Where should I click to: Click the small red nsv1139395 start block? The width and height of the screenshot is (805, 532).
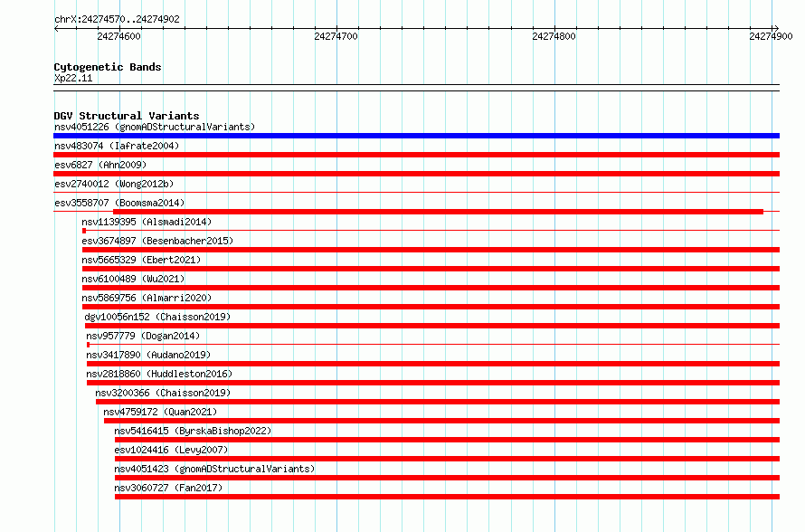84,231
